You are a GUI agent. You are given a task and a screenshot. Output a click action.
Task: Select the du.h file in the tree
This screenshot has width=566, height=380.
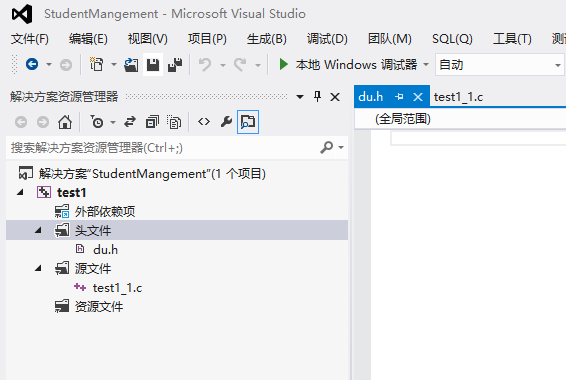105,249
